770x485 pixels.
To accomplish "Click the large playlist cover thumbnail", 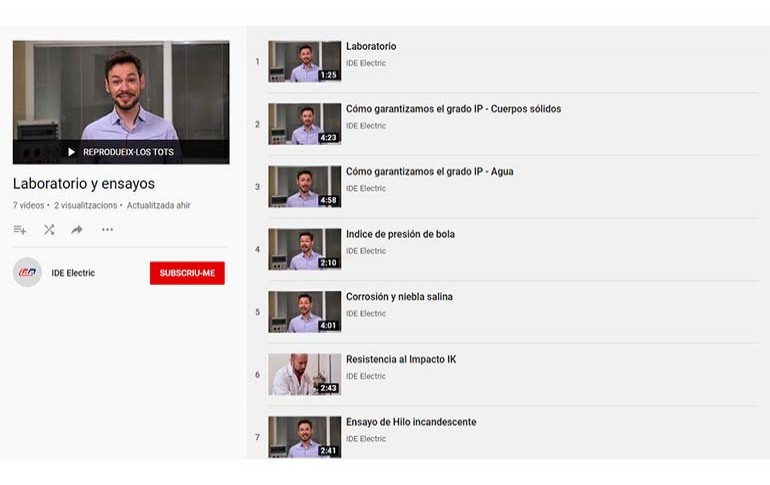I will (121, 102).
